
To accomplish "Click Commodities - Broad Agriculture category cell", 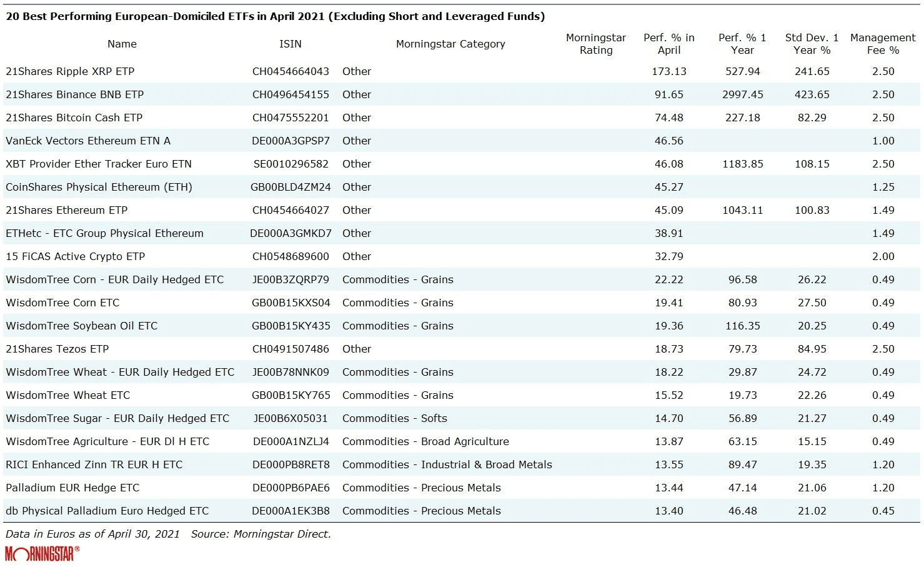I will point(425,441).
